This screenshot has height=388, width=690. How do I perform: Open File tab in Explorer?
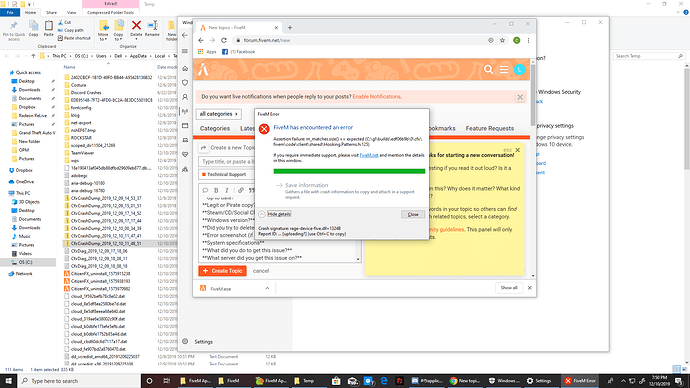10,12
